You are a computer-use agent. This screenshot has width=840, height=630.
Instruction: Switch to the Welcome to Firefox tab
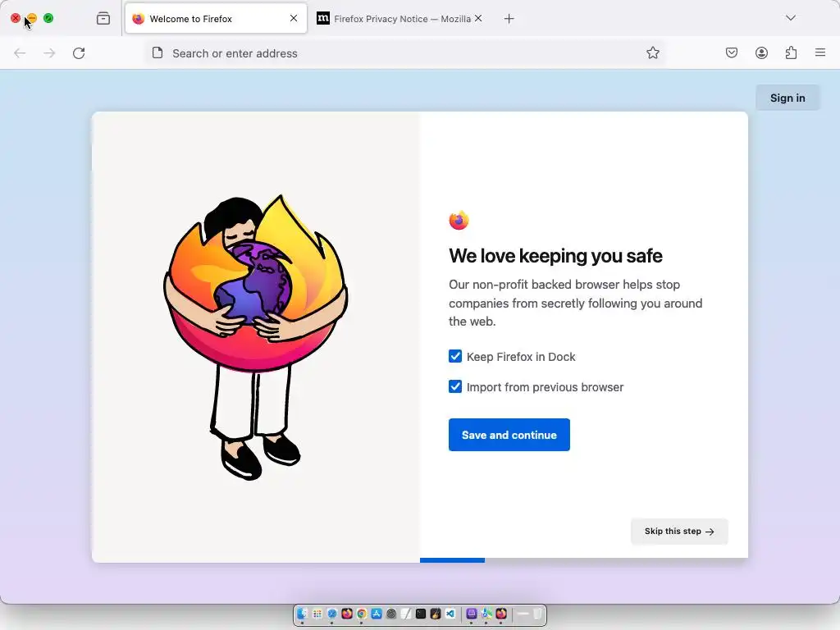click(216, 19)
